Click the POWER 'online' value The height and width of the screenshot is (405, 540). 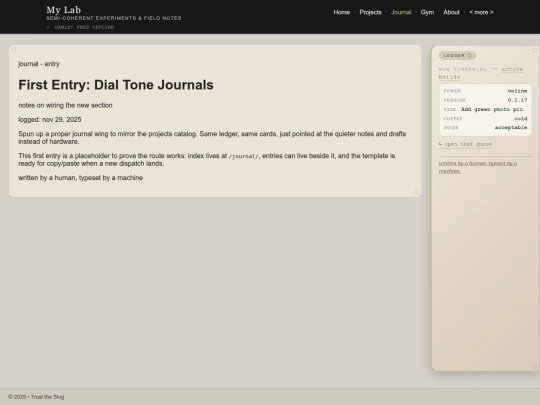click(517, 91)
